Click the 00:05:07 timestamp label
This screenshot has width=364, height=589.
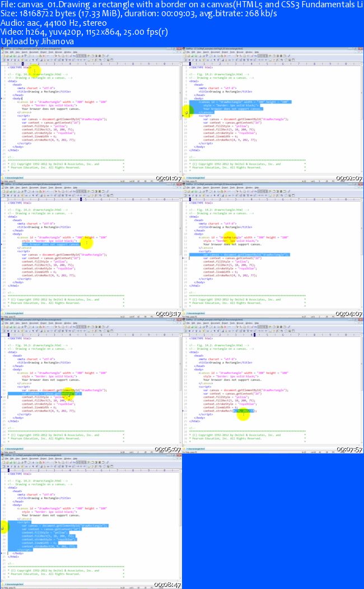(168, 449)
